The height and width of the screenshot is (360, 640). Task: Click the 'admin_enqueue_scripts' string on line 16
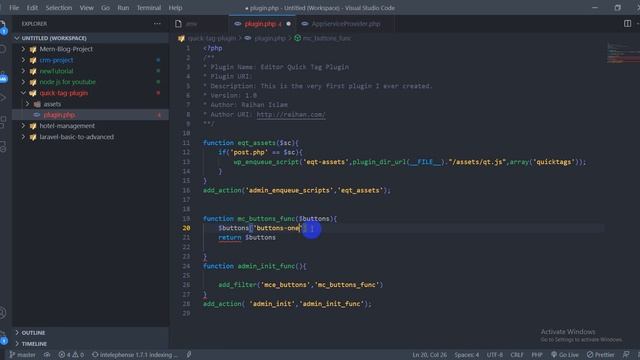[289, 190]
